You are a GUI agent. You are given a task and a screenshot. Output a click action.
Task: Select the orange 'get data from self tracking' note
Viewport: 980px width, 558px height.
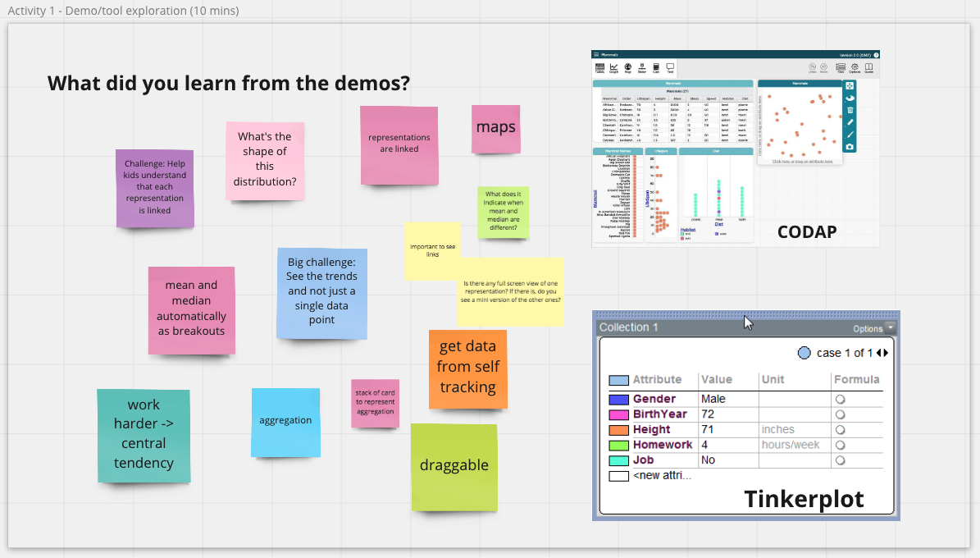click(467, 368)
